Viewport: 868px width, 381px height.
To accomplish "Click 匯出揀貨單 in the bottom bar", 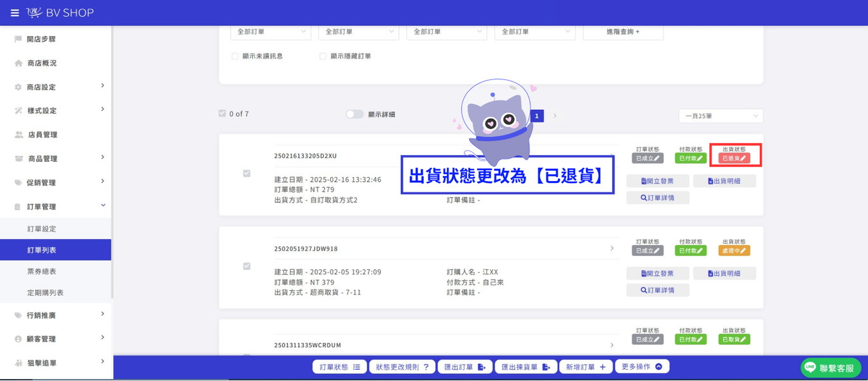I will [x=526, y=367].
